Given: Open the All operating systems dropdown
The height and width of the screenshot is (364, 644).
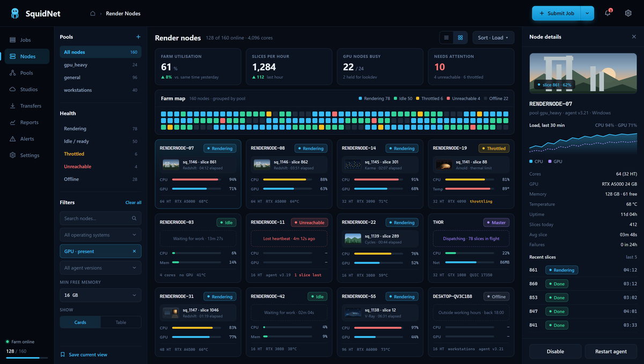Looking at the screenshot, I should (100, 235).
